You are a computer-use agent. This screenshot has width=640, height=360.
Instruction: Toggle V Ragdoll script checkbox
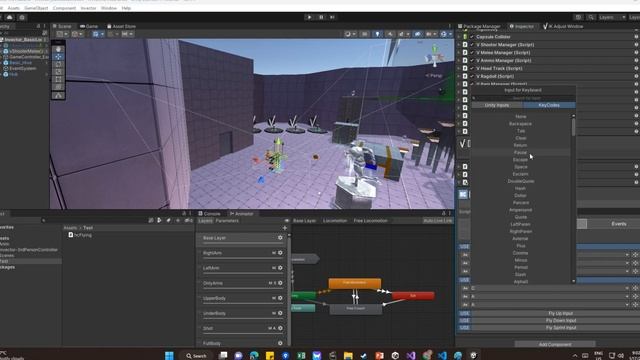(472, 76)
